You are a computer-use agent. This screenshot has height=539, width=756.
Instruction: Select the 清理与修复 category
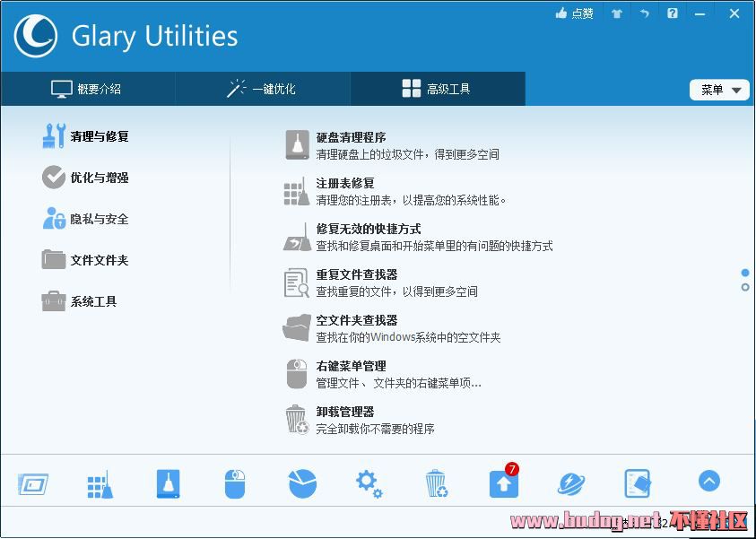click(86, 136)
